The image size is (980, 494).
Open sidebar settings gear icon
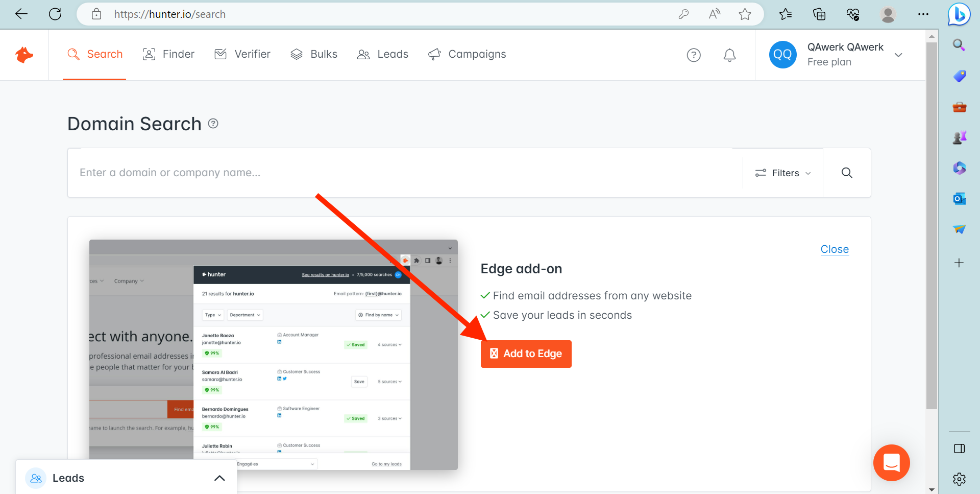(x=959, y=479)
